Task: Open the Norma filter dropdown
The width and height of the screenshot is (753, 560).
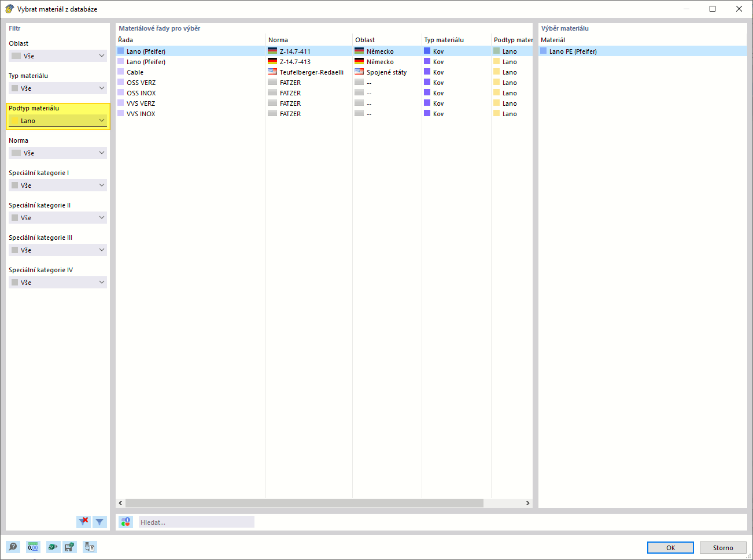Action: [58, 153]
